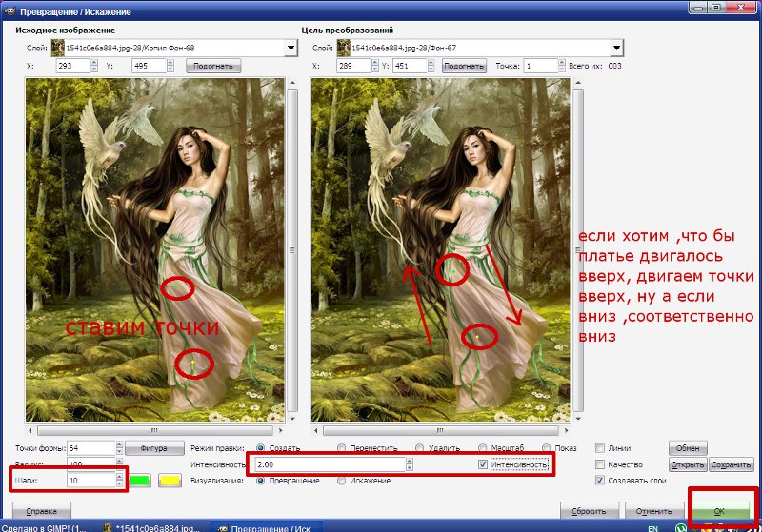Click the spinner arrows of source Y value 495
The width and height of the screenshot is (762, 532).
(x=170, y=66)
